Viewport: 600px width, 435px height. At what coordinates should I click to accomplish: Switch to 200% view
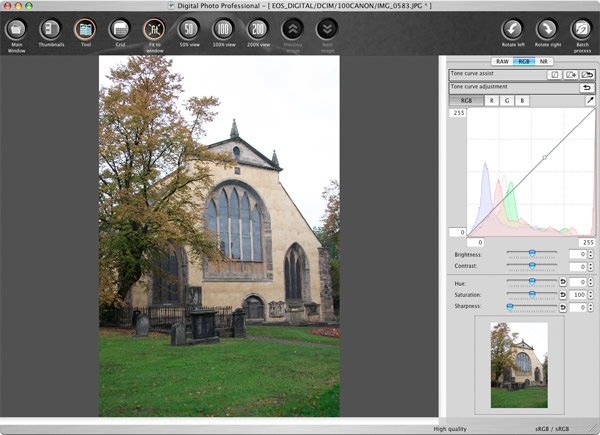click(x=258, y=29)
